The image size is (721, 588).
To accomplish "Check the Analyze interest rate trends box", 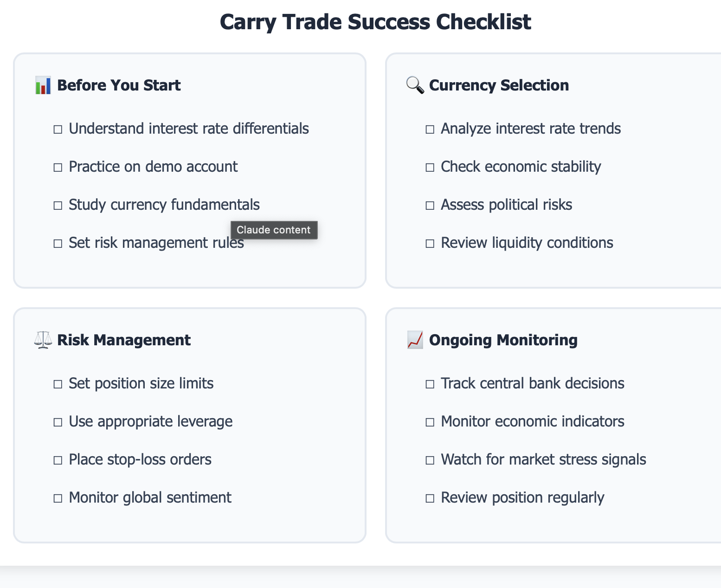I will [x=430, y=129].
